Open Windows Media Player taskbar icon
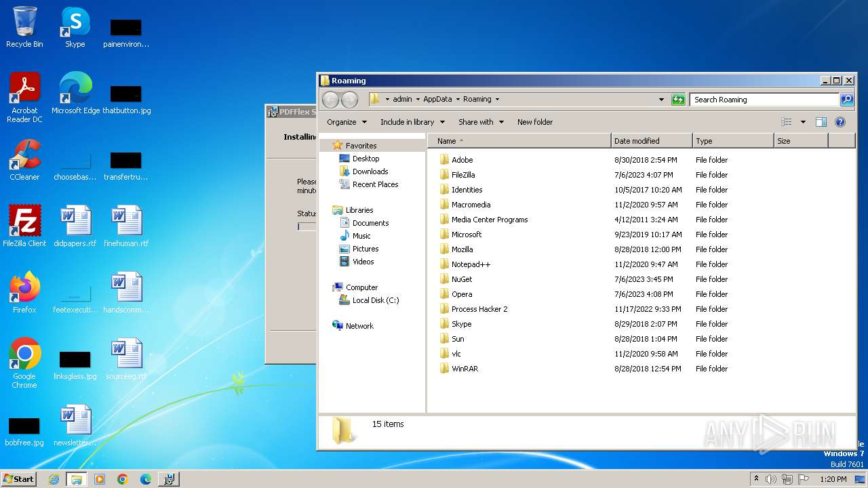868x488 pixels. (100, 479)
